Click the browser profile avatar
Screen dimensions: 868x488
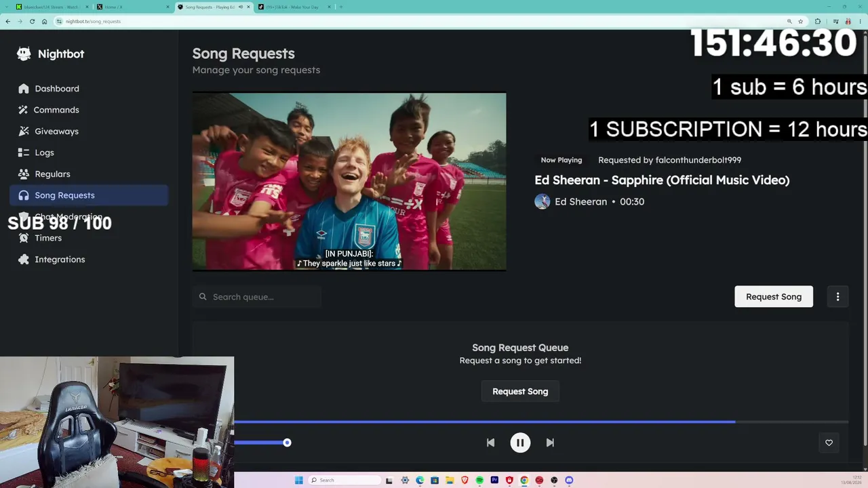848,21
